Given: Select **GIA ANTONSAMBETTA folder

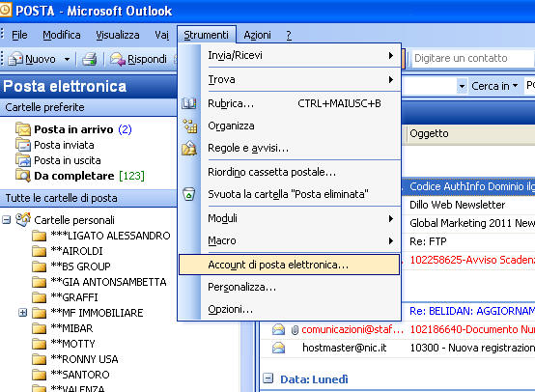Looking at the screenshot, I should coord(108,282).
